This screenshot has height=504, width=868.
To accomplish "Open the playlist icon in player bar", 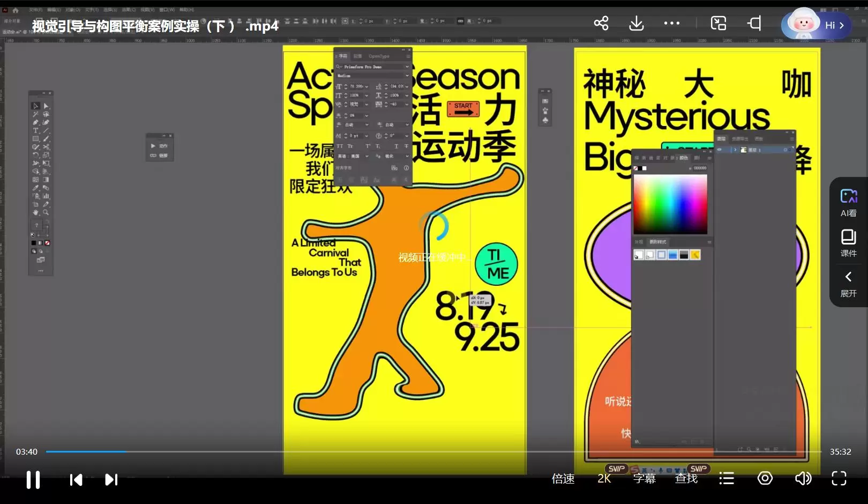I will (x=727, y=478).
